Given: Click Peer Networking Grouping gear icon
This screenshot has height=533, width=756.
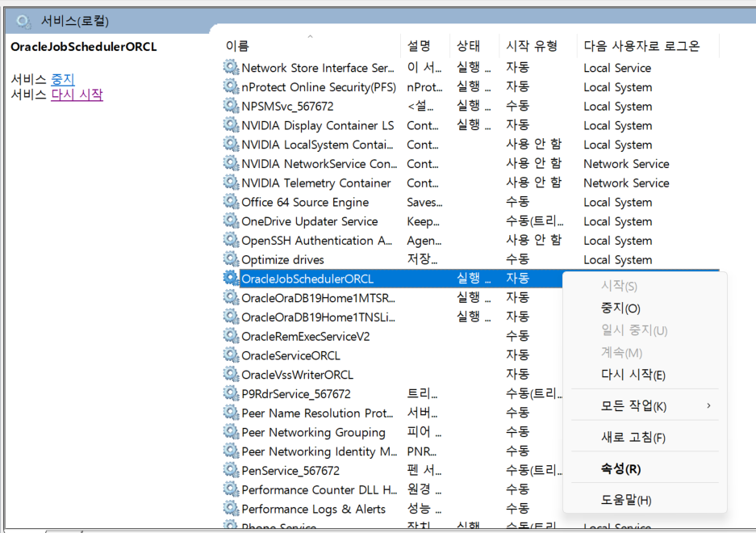Looking at the screenshot, I should (x=231, y=431).
